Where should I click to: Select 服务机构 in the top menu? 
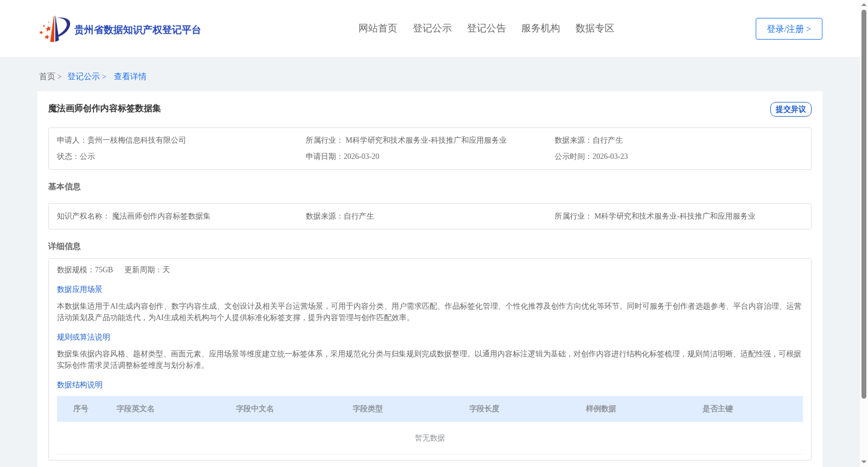(540, 28)
